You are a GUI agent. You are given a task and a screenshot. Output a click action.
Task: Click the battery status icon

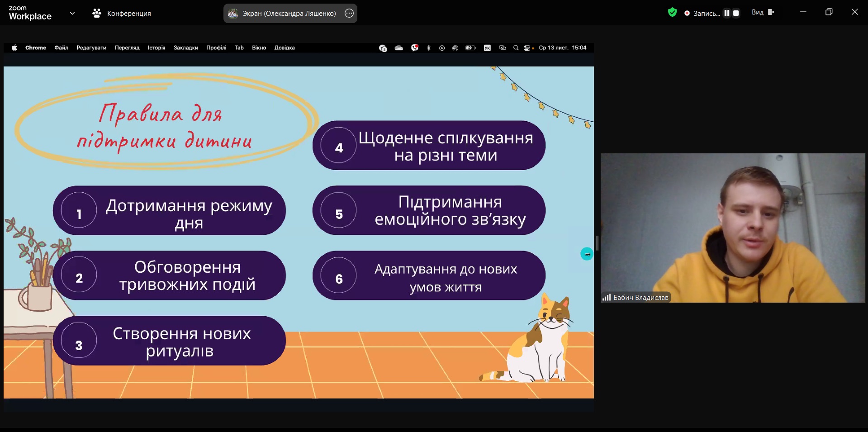point(470,47)
